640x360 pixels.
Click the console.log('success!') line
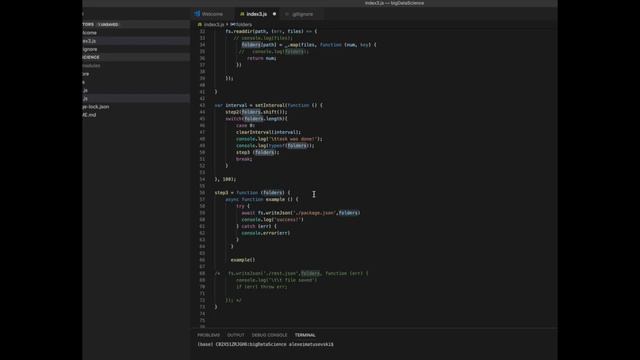(272, 220)
